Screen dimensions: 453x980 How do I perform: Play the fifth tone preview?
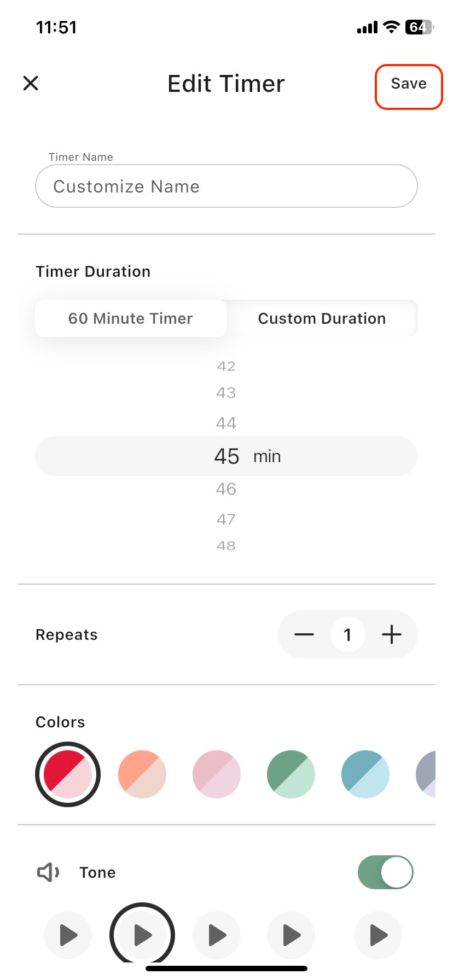[378, 935]
